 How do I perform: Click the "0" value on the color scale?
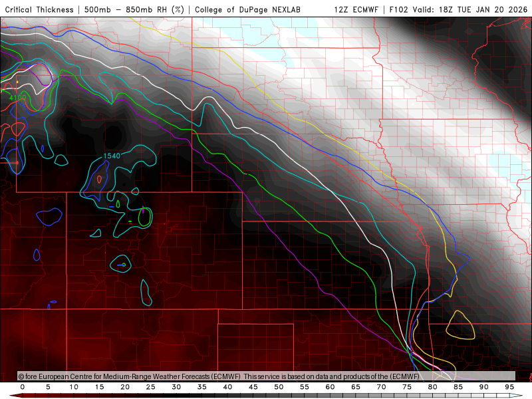tap(23, 387)
